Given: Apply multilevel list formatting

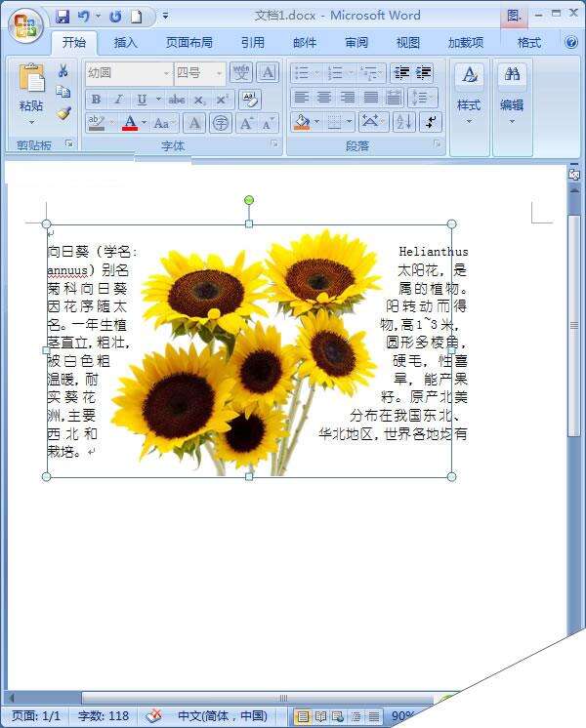Looking at the screenshot, I should pyautogui.click(x=370, y=73).
